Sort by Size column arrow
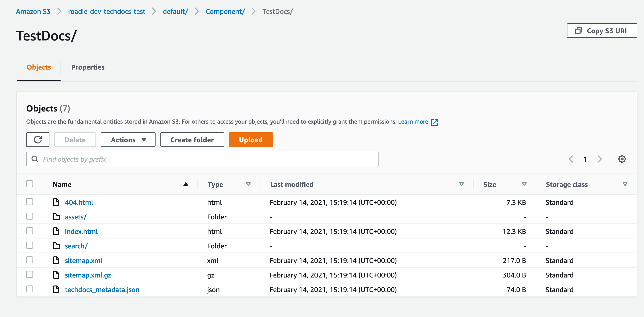This screenshot has height=317, width=644. (524, 184)
